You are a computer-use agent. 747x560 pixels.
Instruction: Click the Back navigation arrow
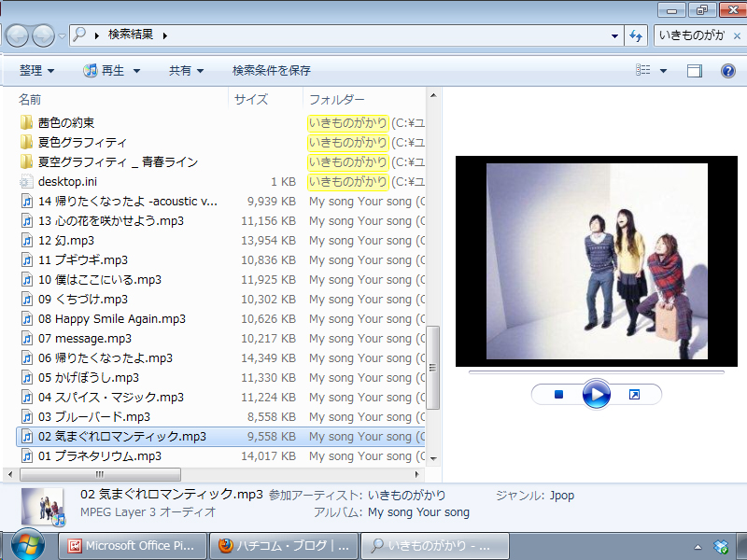point(17,35)
